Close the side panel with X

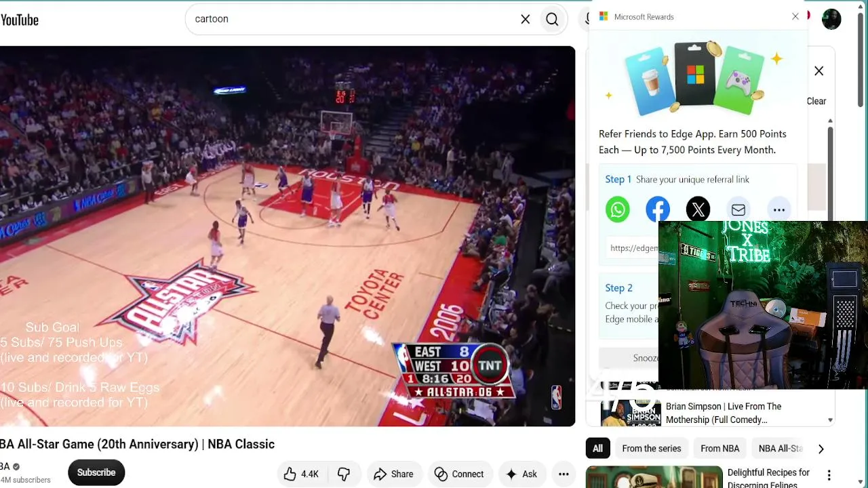coord(819,71)
